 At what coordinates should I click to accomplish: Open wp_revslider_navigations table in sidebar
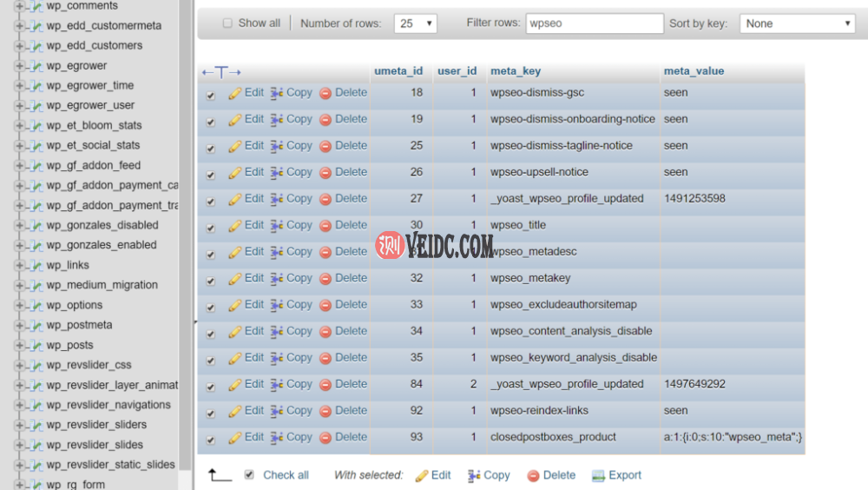(x=108, y=405)
